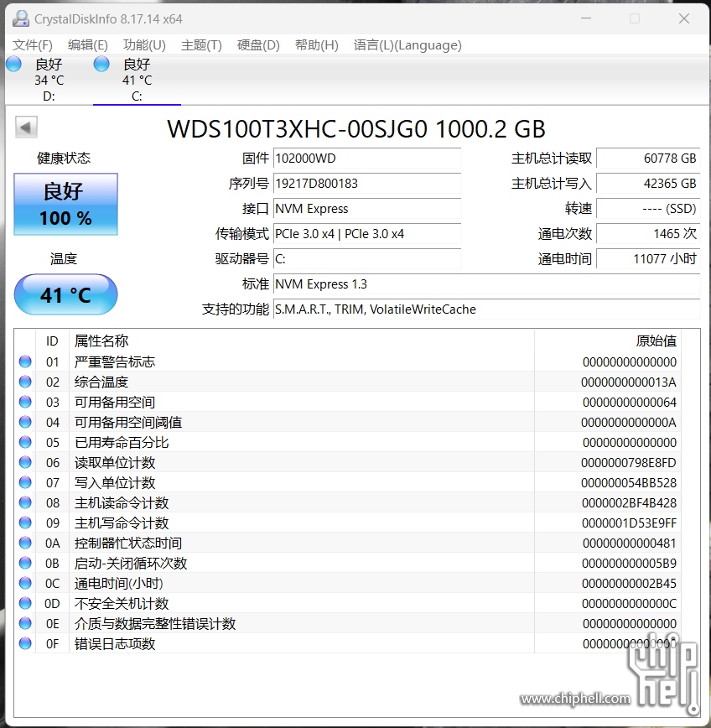Click the supported features field S.M.A.R.T., TRIM
This screenshot has width=711, height=728.
[x=487, y=309]
